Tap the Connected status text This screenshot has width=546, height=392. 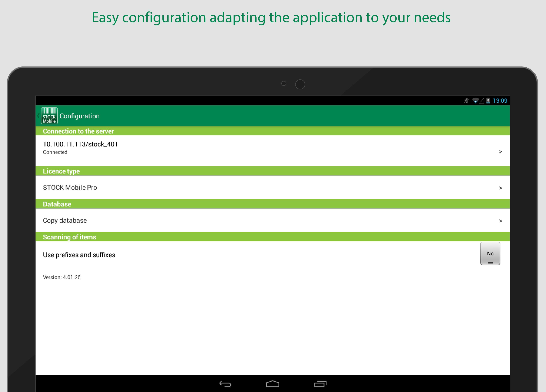55,152
